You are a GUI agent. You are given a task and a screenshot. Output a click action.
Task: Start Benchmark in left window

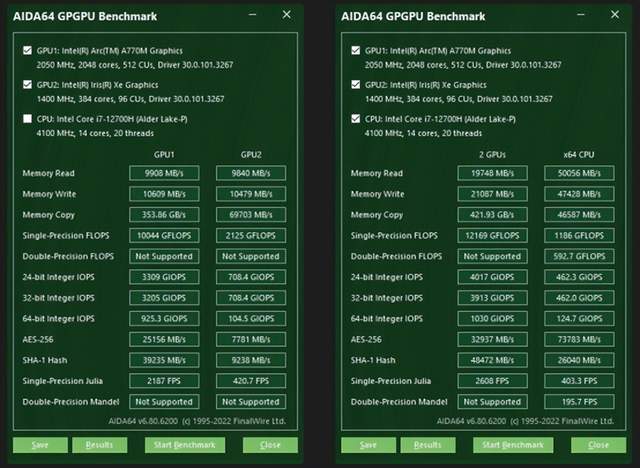(184, 445)
